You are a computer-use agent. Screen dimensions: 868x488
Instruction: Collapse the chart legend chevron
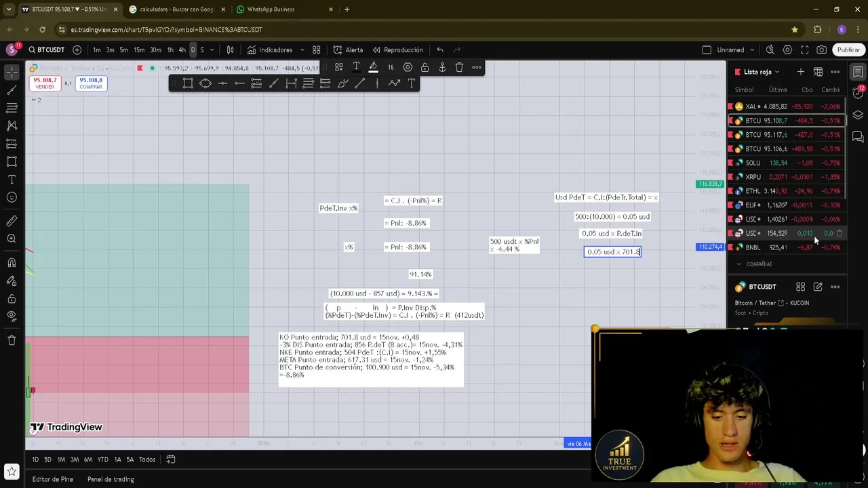coord(33,100)
